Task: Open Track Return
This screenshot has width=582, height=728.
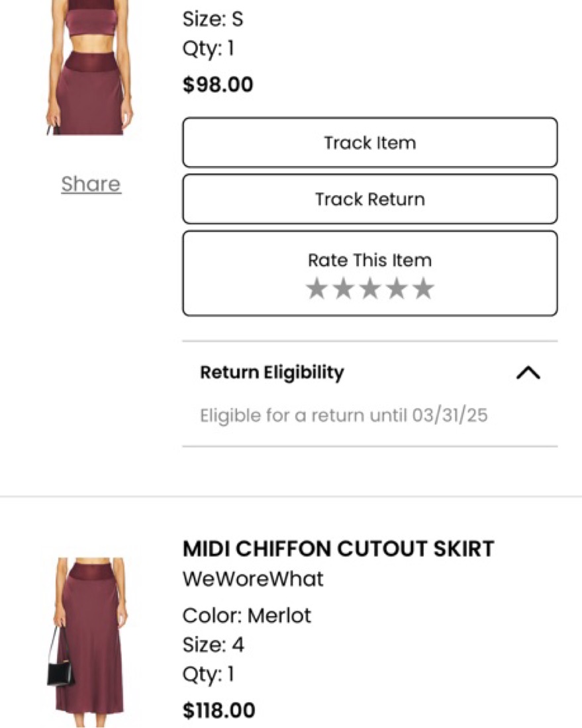Action: tap(369, 199)
